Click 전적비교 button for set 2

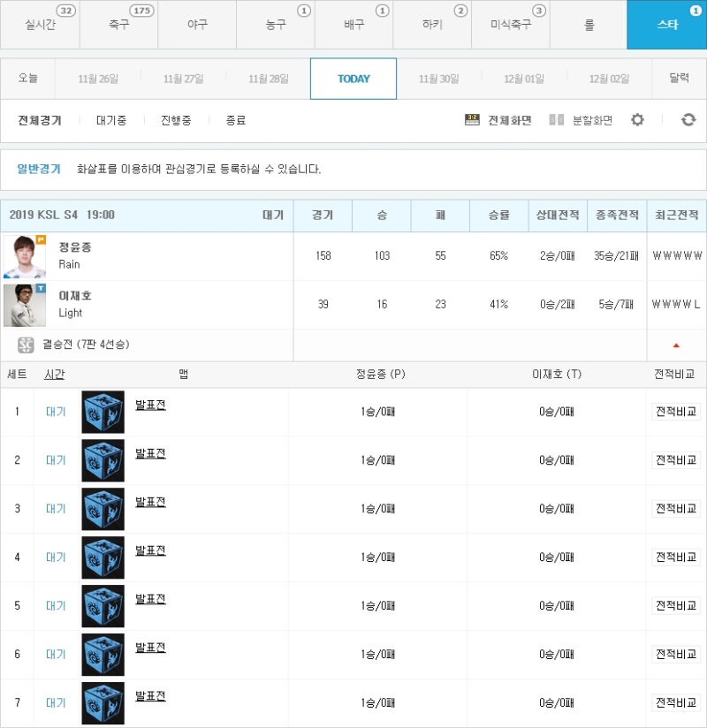(676, 460)
